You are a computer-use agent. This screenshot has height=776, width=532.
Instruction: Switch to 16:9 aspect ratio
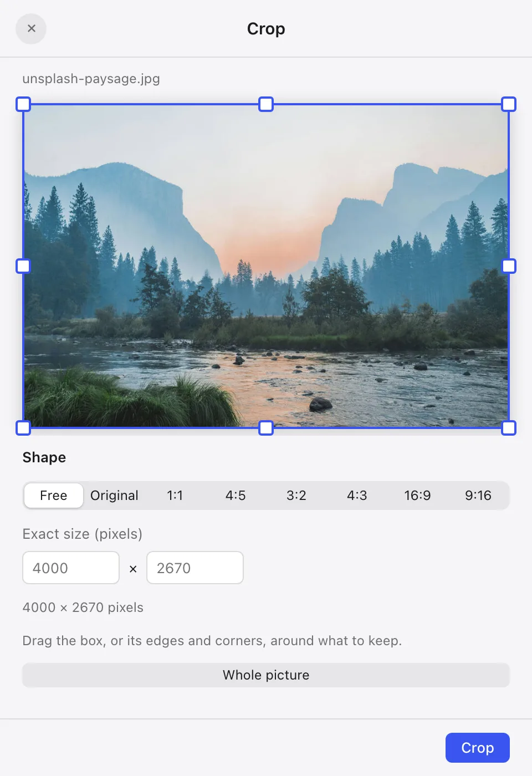click(x=417, y=495)
